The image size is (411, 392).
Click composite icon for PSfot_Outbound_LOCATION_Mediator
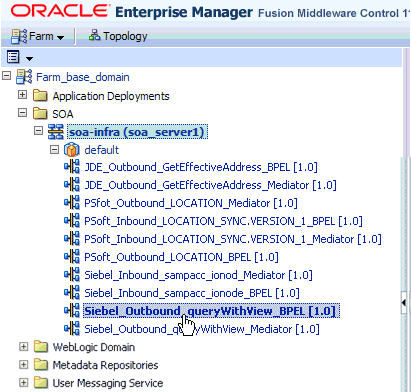pos(72,202)
